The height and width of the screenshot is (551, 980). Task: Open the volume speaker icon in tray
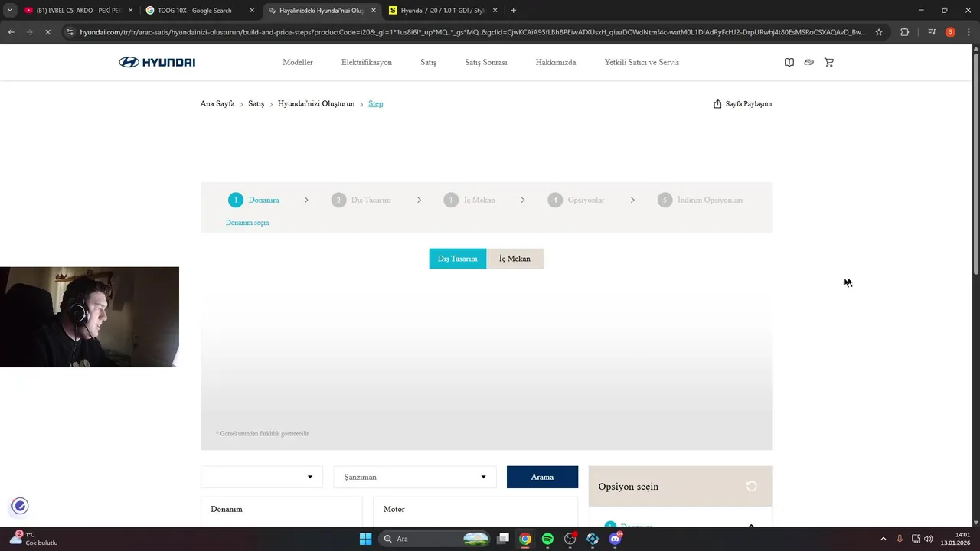(x=929, y=539)
